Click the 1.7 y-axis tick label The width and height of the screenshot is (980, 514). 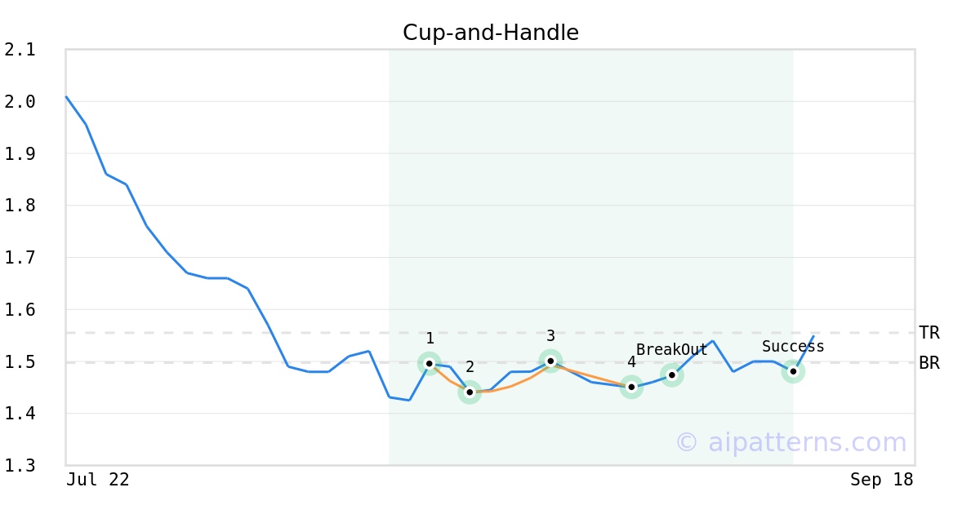pos(20,258)
